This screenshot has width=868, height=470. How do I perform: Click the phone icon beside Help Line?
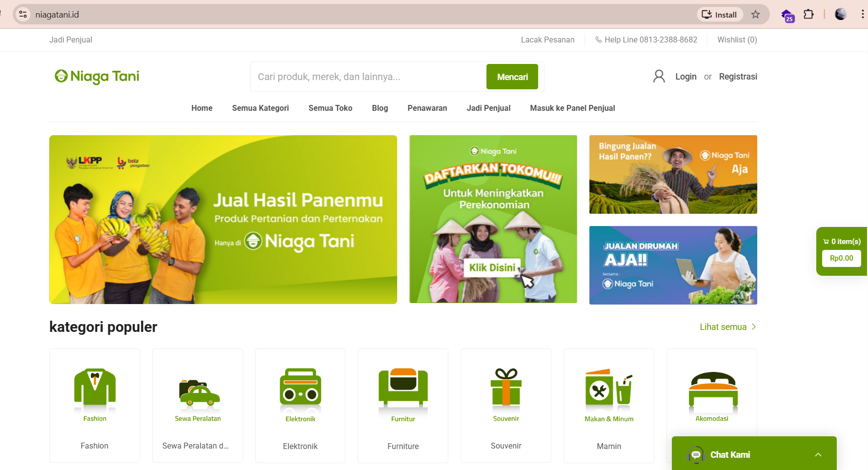point(598,40)
